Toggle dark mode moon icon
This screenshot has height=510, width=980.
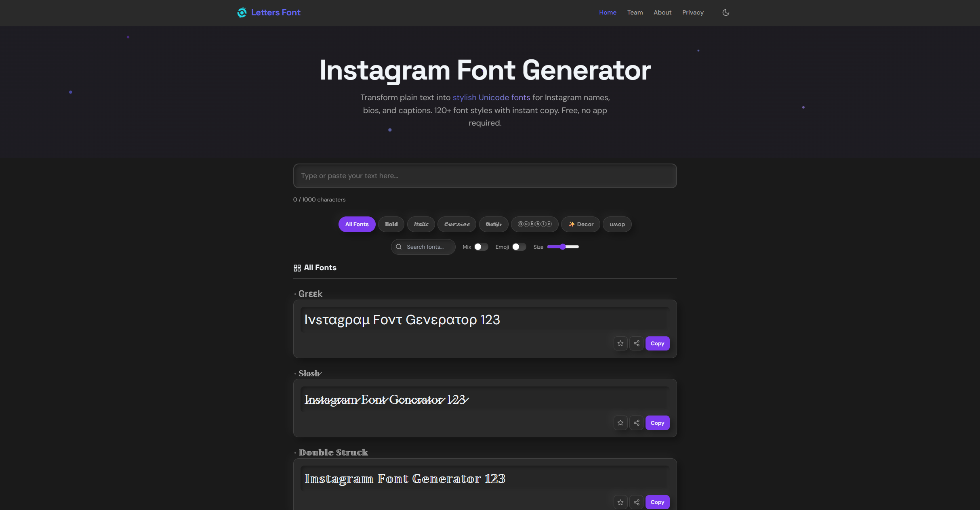coord(726,13)
